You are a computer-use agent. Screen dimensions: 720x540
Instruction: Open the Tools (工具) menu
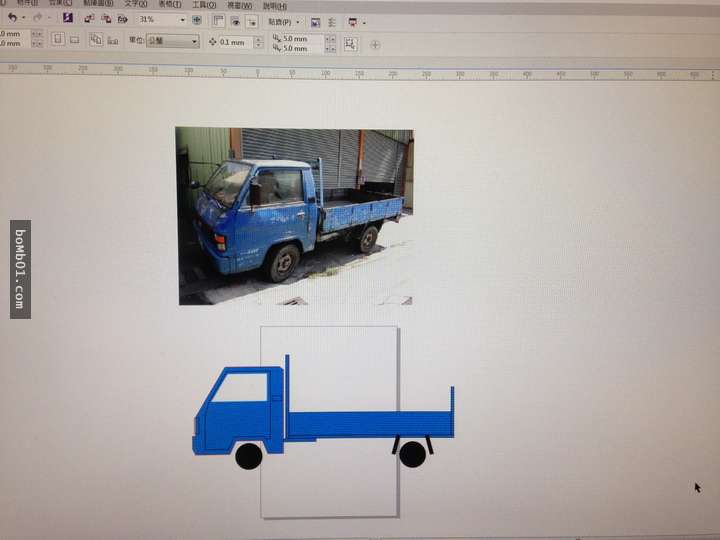tap(204, 4)
